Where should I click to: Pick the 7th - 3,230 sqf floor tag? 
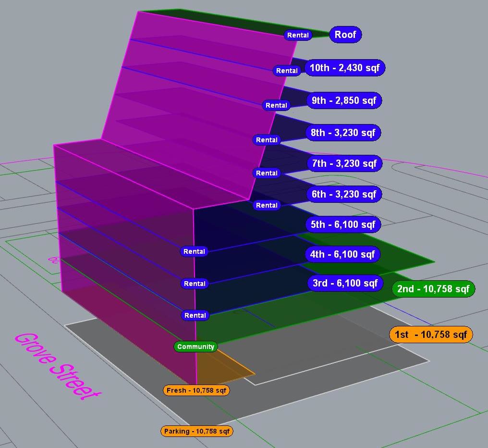344,163
